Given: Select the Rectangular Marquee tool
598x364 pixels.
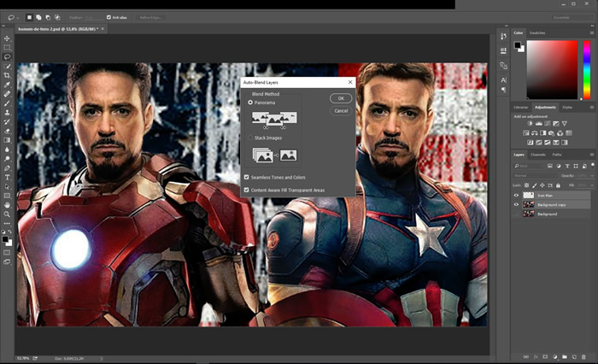Looking at the screenshot, I should [7, 48].
